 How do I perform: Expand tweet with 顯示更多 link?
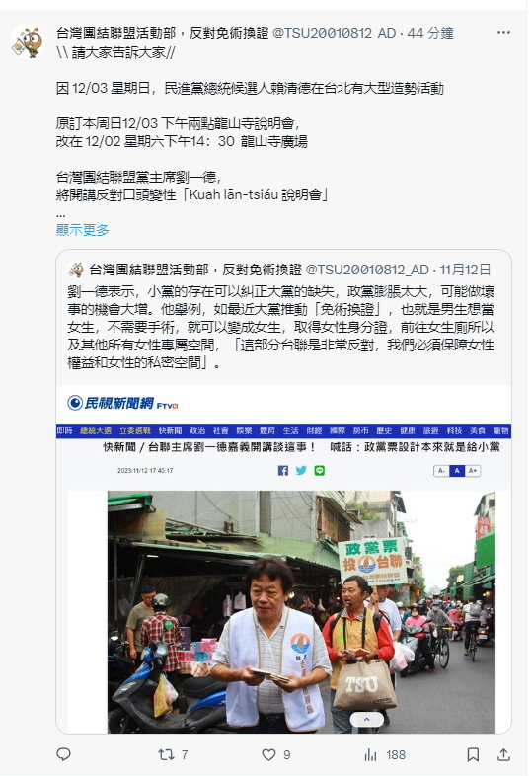pos(82,230)
